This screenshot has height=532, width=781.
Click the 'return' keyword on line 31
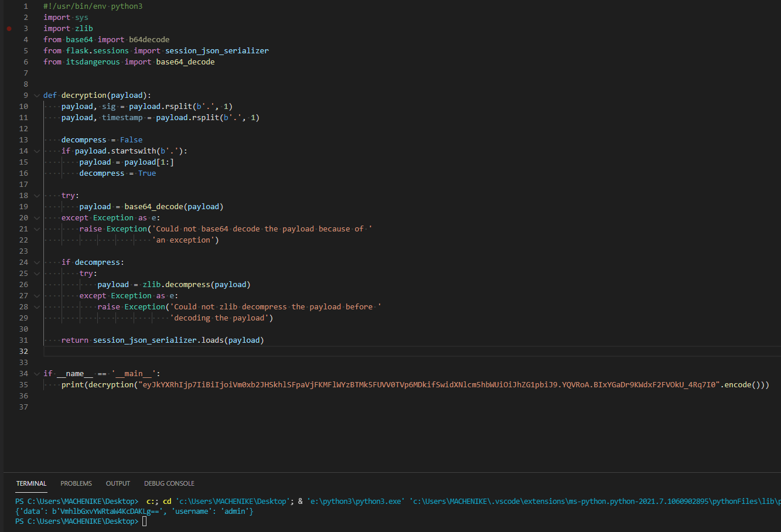pos(75,340)
